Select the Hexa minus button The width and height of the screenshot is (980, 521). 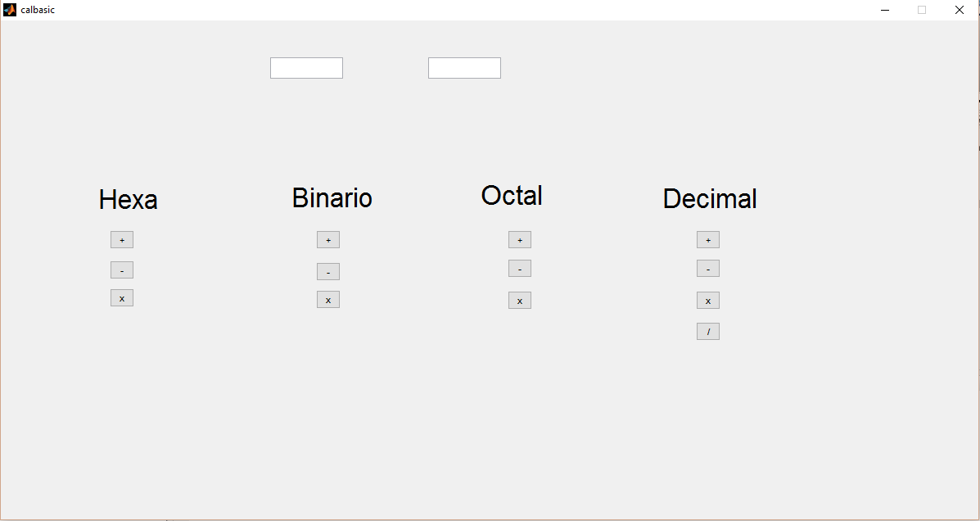coord(122,270)
